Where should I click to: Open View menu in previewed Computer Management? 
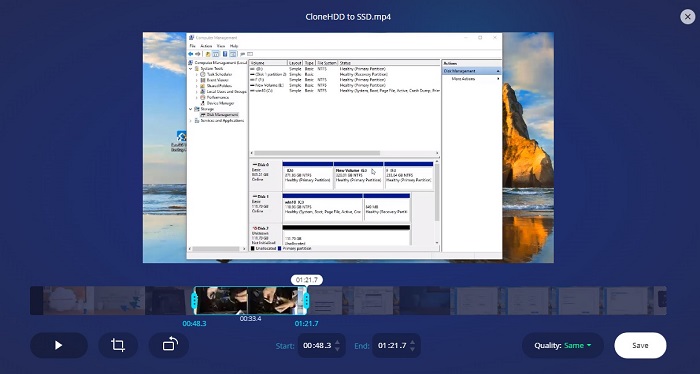pos(221,46)
